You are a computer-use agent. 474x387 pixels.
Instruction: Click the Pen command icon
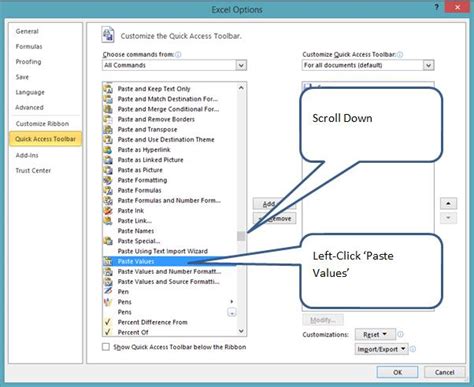click(x=108, y=292)
